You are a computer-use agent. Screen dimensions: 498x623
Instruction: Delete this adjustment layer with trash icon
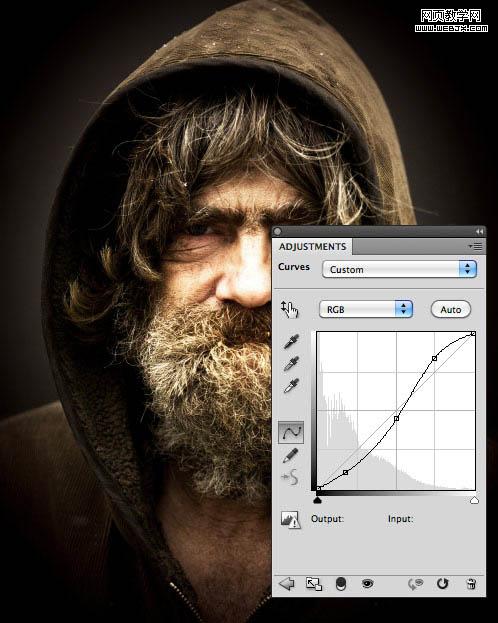(471, 584)
